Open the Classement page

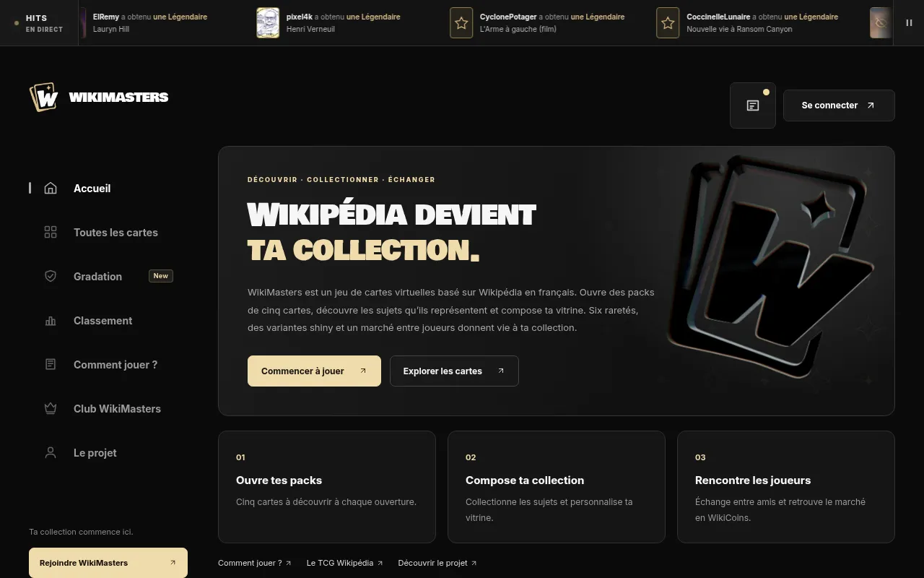click(x=108, y=321)
